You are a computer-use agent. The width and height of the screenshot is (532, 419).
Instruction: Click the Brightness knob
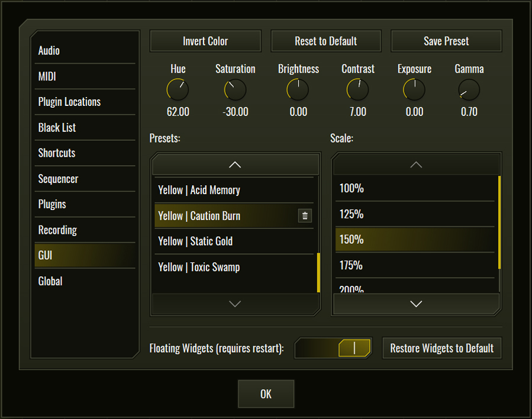coord(298,89)
